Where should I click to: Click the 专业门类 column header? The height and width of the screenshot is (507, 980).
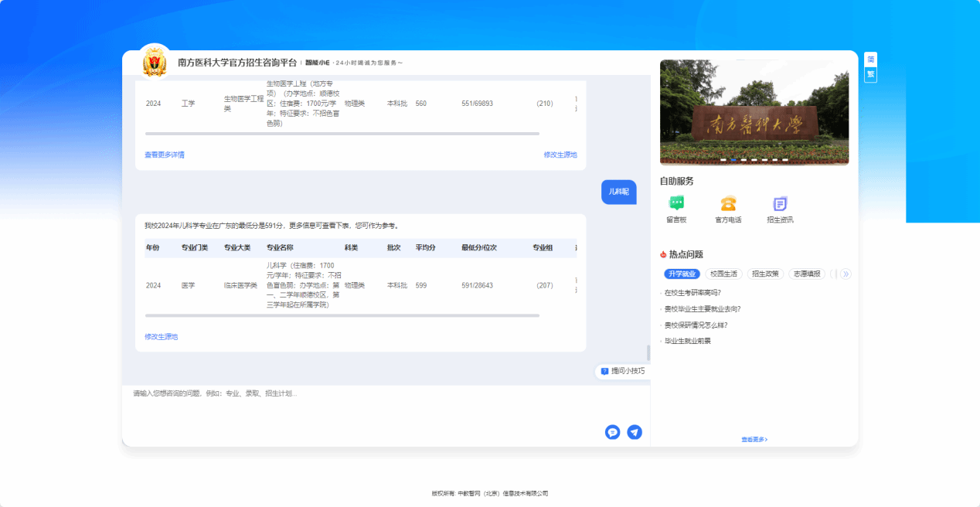coord(195,248)
